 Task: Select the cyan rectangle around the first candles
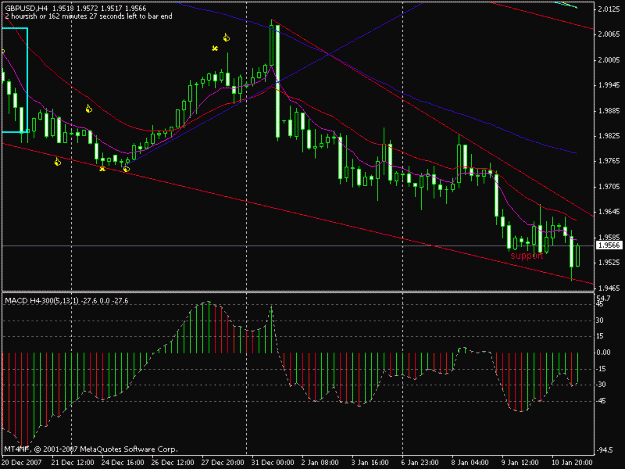pos(15,80)
